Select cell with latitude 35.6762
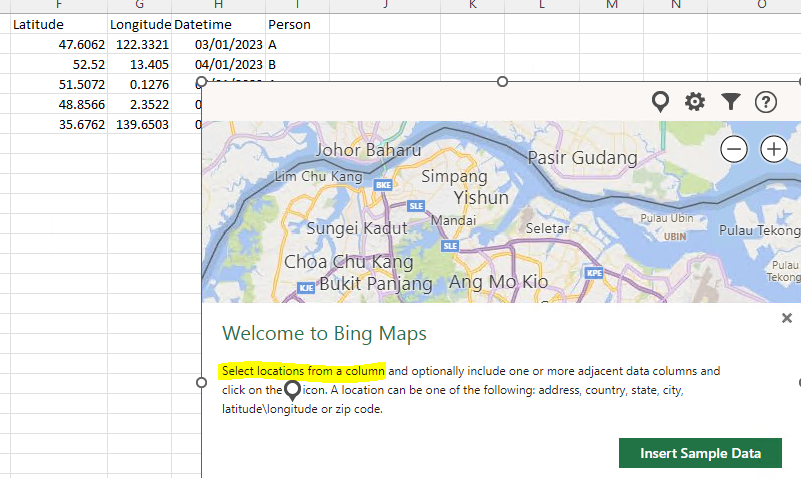The height and width of the screenshot is (478, 801). [59, 124]
